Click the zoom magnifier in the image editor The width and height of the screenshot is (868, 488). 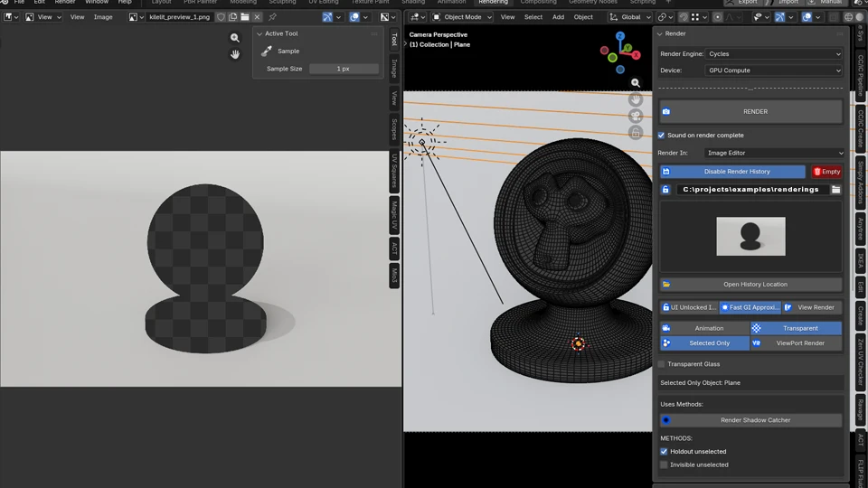pos(235,38)
